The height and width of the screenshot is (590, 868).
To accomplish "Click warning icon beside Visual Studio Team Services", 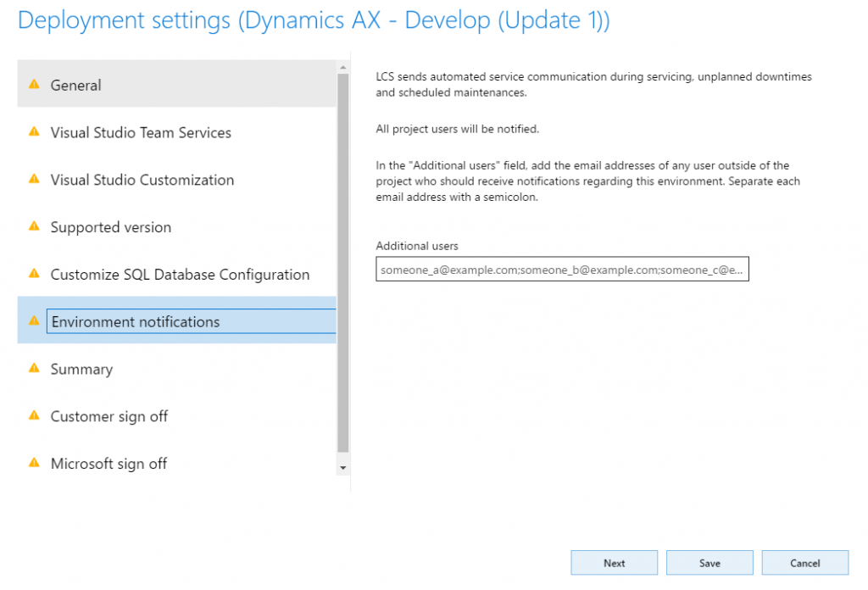I will [x=34, y=131].
